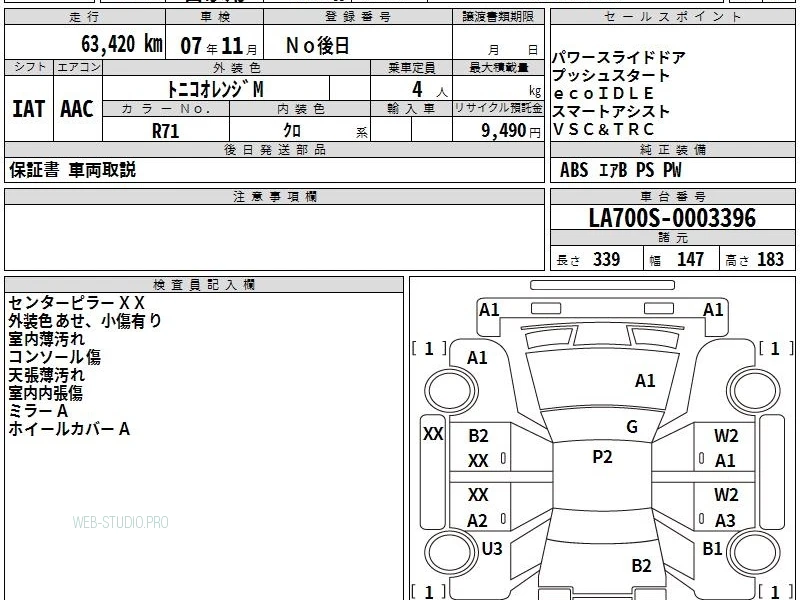Select note 外装色あせ、小傷有り
The width and height of the screenshot is (800, 600).
pyautogui.click(x=85, y=321)
